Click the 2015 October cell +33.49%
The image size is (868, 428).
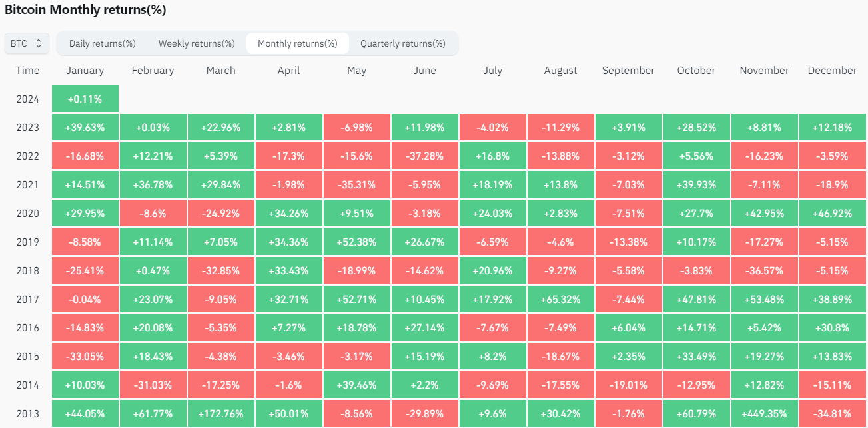click(696, 356)
